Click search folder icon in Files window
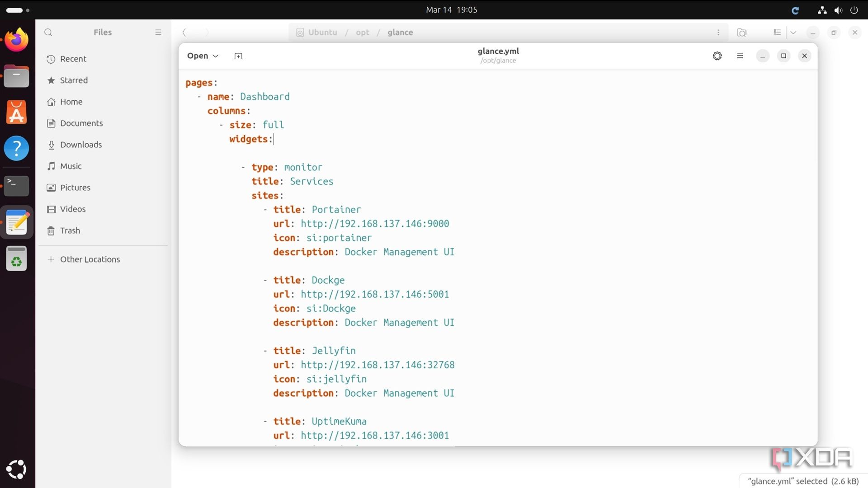Image resolution: width=868 pixels, height=488 pixels. [742, 33]
